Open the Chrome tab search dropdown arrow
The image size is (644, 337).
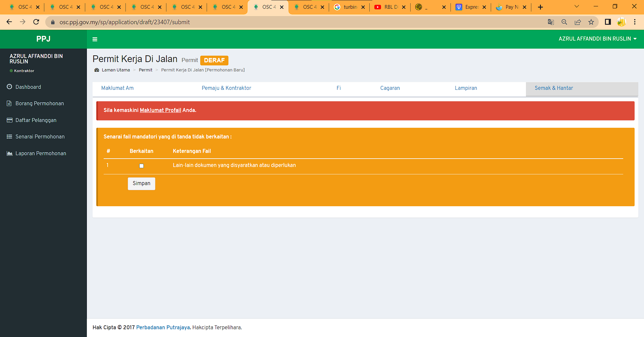click(577, 7)
